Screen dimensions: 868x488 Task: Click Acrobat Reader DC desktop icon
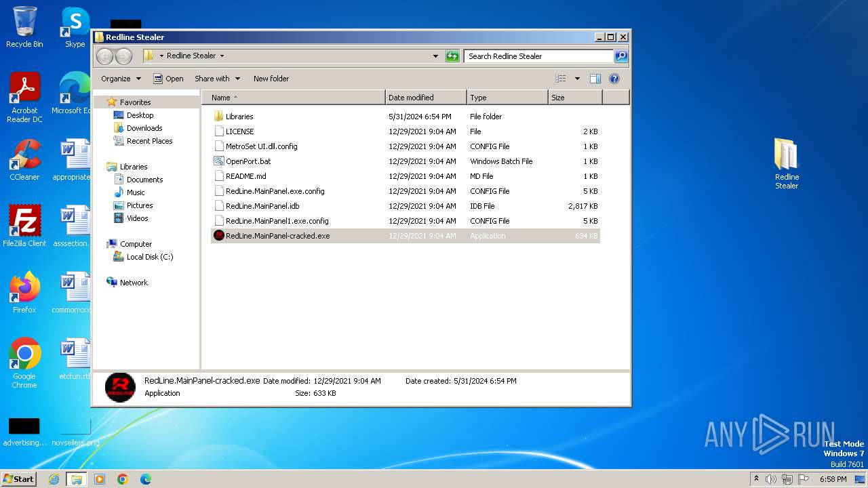point(24,98)
